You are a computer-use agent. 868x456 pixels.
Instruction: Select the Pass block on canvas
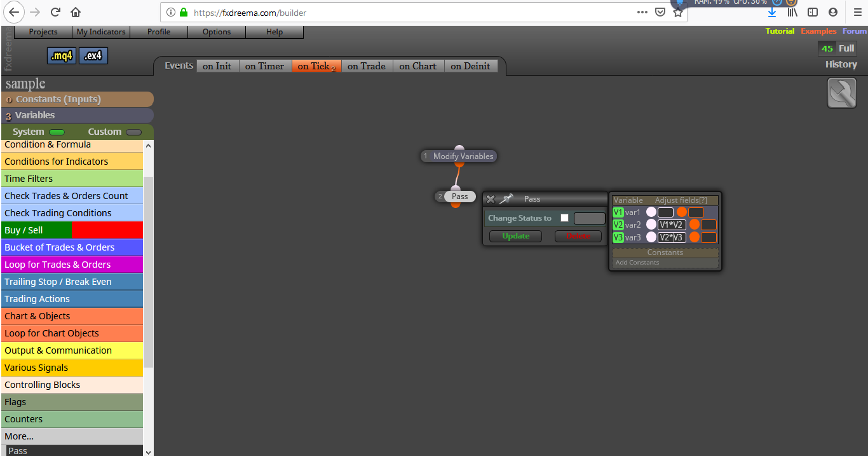click(455, 197)
